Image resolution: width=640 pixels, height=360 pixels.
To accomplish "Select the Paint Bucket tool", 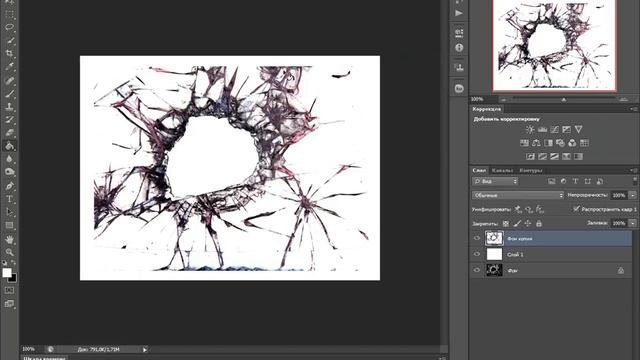I will pos(9,146).
